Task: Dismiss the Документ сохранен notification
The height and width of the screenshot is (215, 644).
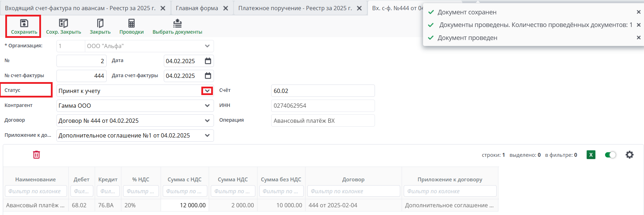Action: point(639,12)
